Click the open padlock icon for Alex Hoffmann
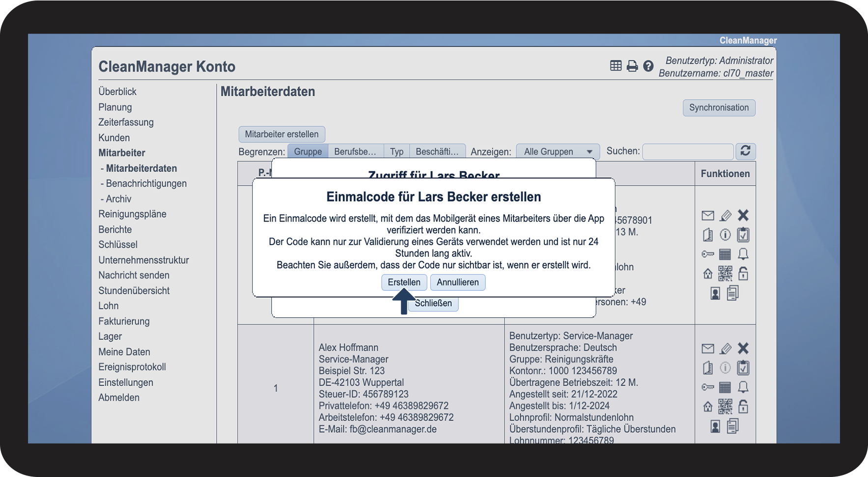 (x=743, y=406)
